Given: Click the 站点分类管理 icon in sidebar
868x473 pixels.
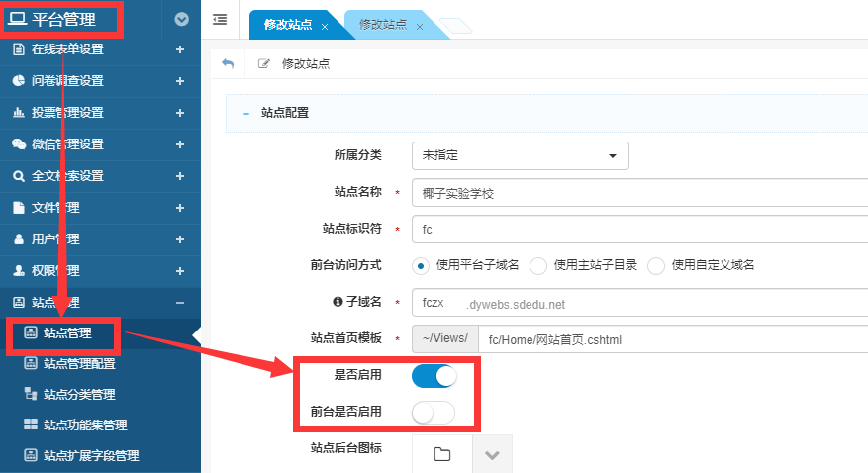Looking at the screenshot, I should click(x=30, y=394).
